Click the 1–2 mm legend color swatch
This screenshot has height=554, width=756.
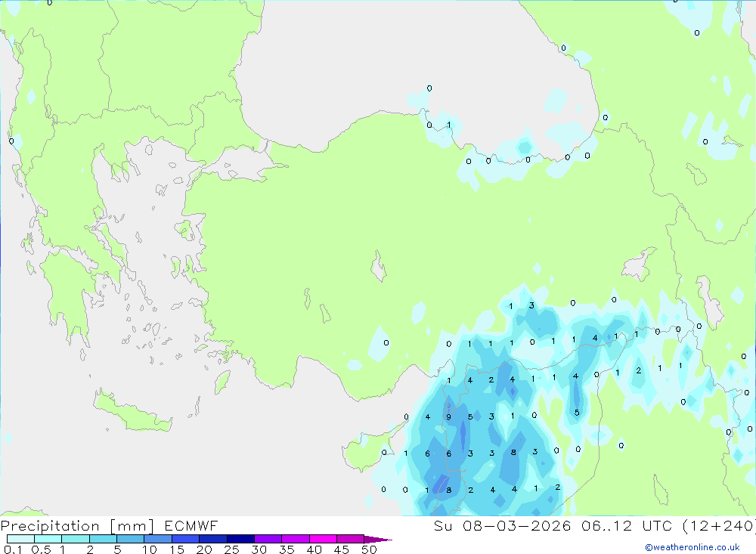point(76,539)
